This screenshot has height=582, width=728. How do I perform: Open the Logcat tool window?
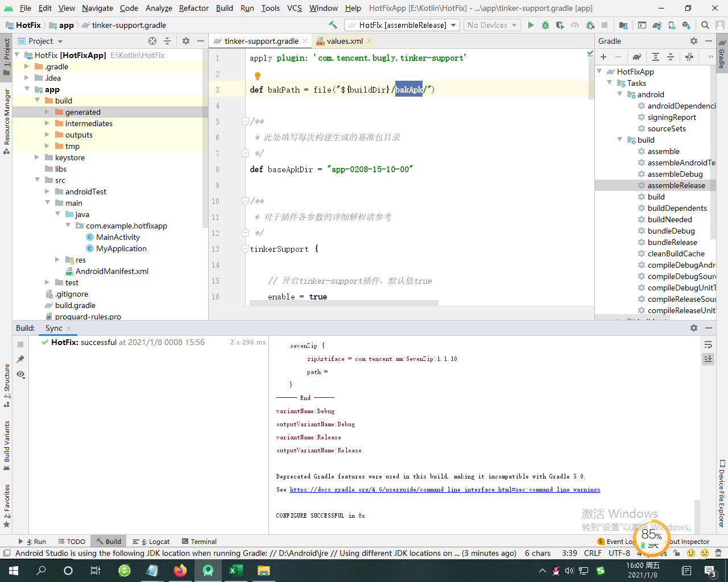151,542
